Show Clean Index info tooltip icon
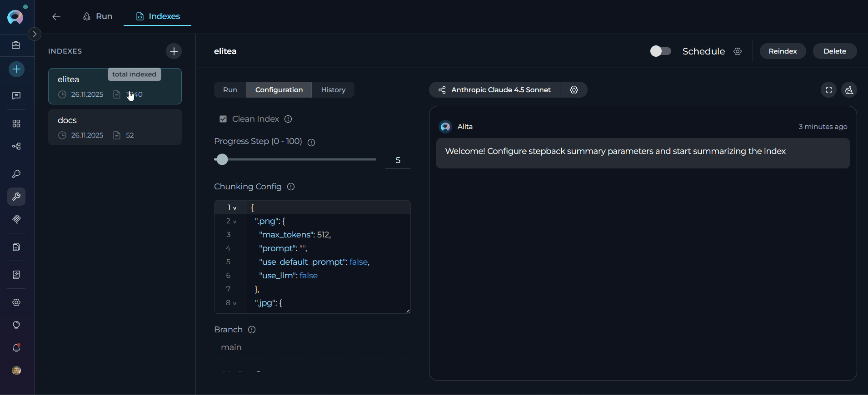The height and width of the screenshot is (395, 868). click(288, 119)
